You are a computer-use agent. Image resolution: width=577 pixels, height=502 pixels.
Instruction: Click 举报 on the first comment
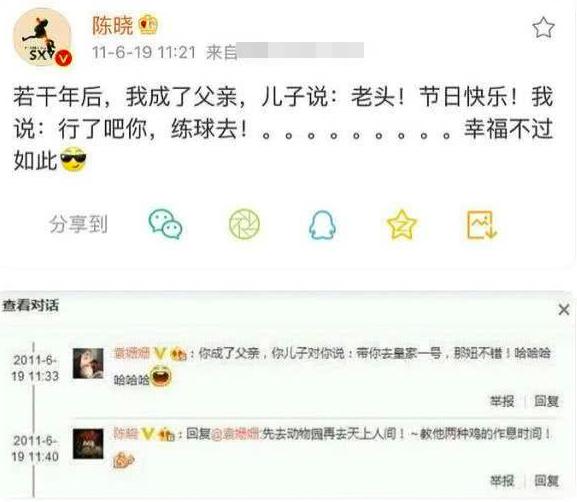point(502,401)
